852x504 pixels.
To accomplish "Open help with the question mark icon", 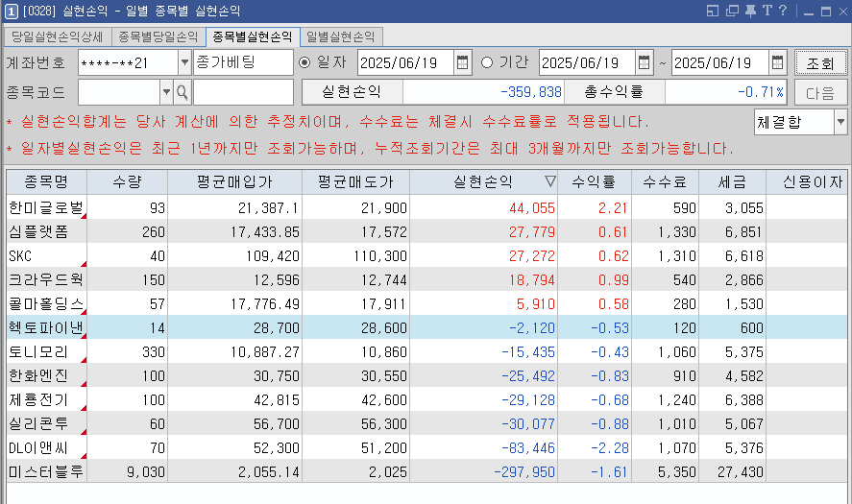I will tap(783, 12).
